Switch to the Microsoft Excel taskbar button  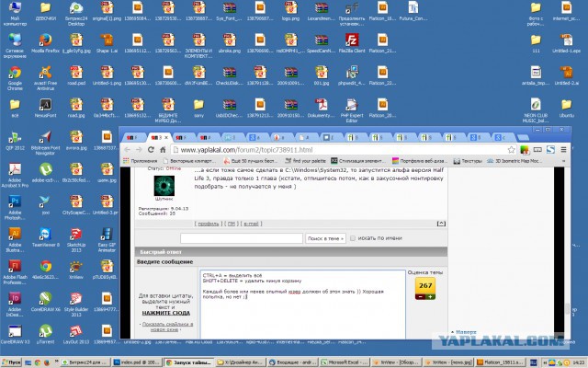click(x=346, y=362)
